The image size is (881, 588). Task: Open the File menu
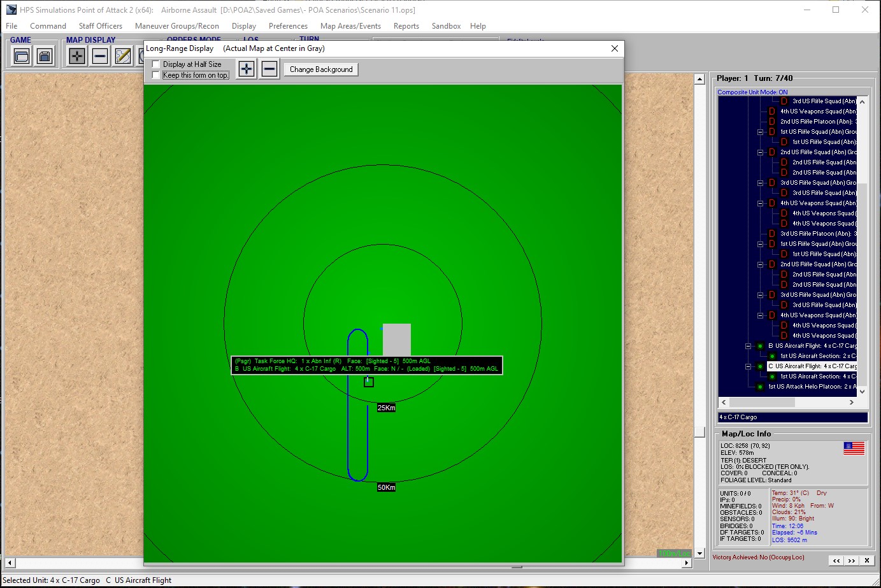point(11,26)
